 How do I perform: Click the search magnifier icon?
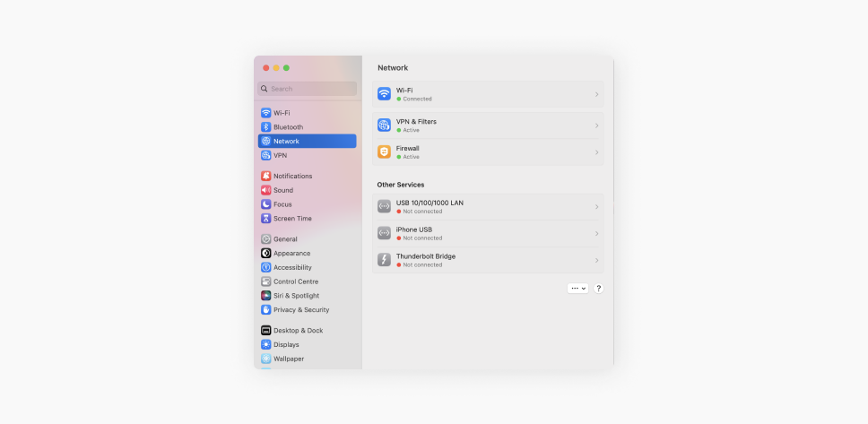[264, 89]
